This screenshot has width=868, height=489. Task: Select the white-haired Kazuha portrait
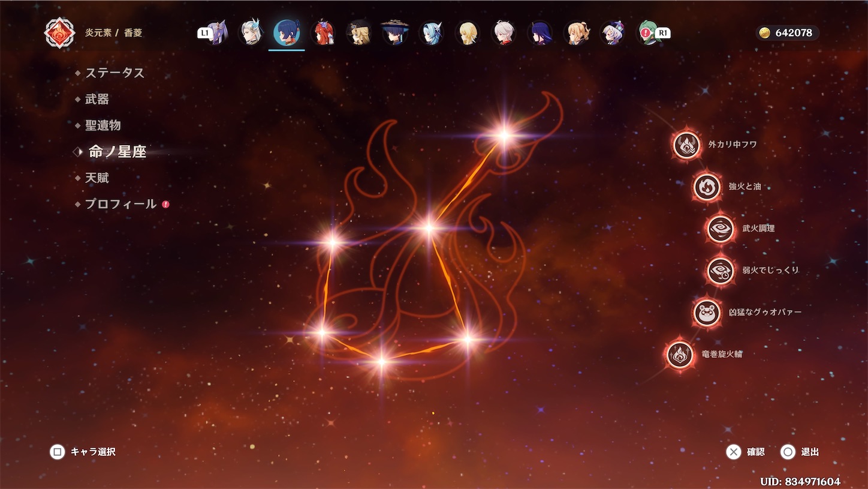[504, 32]
